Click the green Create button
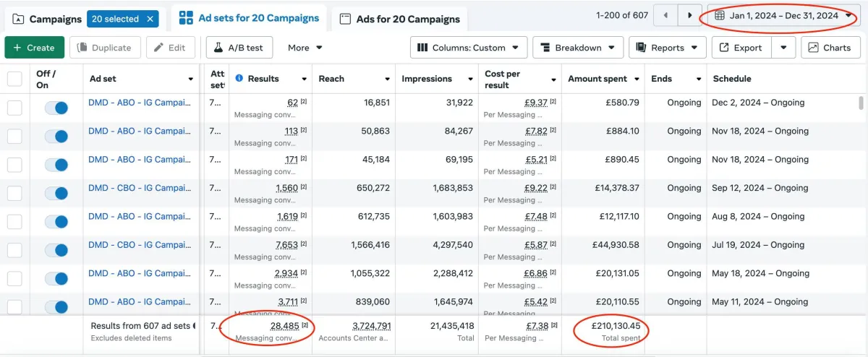868x357 pixels. coord(34,48)
